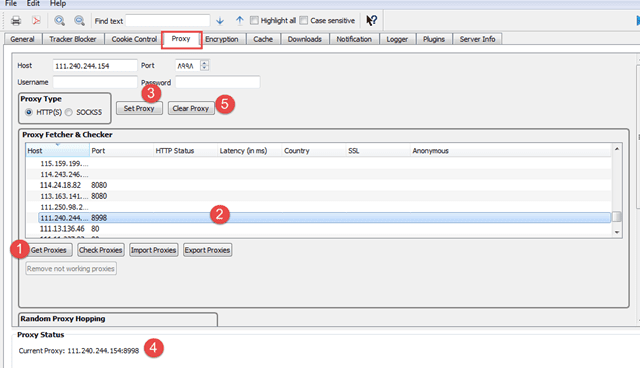Find previous with the up arrow
640x368 pixels.
point(240,20)
